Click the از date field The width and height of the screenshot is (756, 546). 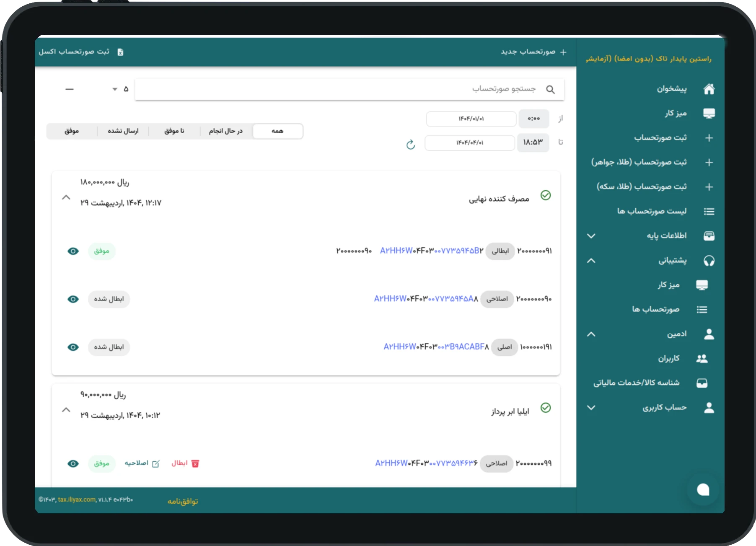[x=471, y=119]
